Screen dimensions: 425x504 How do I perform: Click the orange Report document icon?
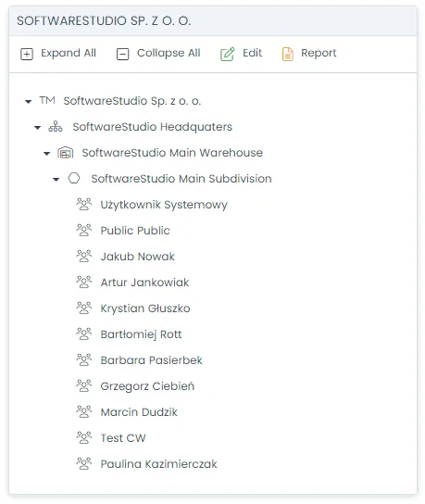point(288,54)
